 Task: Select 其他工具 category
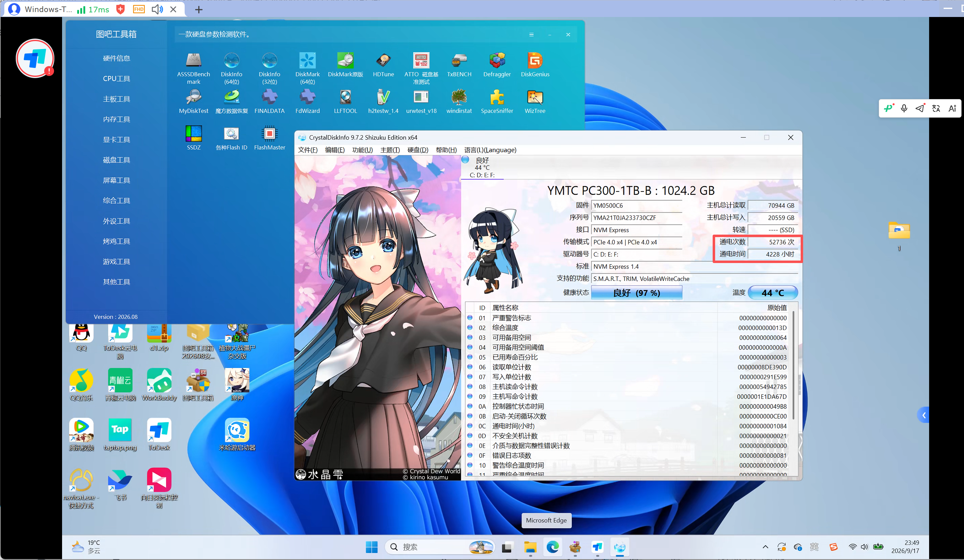tap(116, 282)
